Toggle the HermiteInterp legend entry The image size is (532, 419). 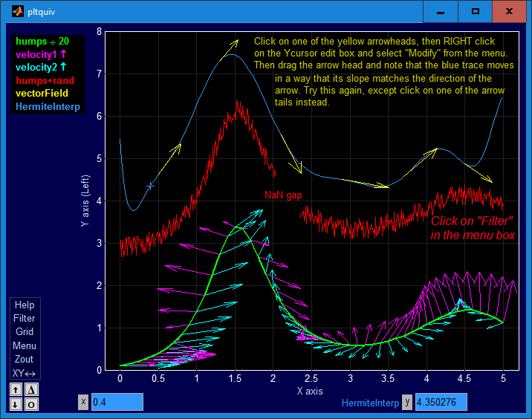pos(48,106)
